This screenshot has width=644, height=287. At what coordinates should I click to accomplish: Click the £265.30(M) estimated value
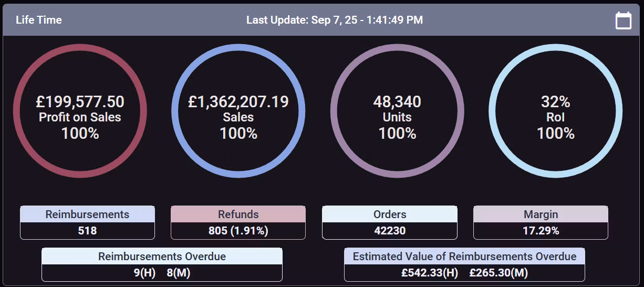pos(498,273)
